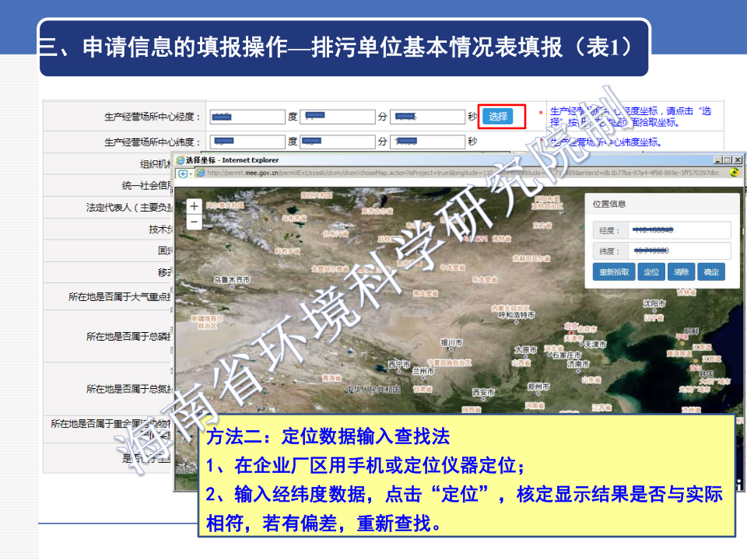Image resolution: width=747 pixels, height=560 pixels.
Task: Click the longitude 秒 (seconds) input field
Action: pos(427,117)
